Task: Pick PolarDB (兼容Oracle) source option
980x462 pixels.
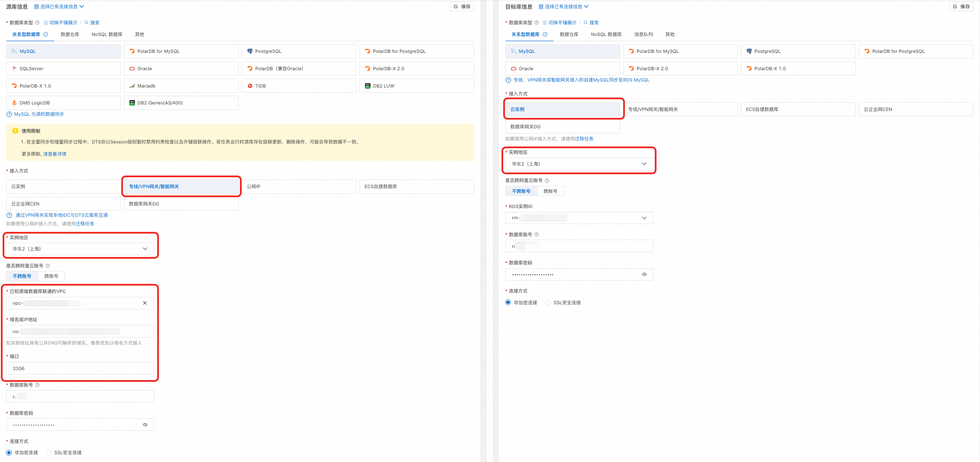Action: click(299, 68)
